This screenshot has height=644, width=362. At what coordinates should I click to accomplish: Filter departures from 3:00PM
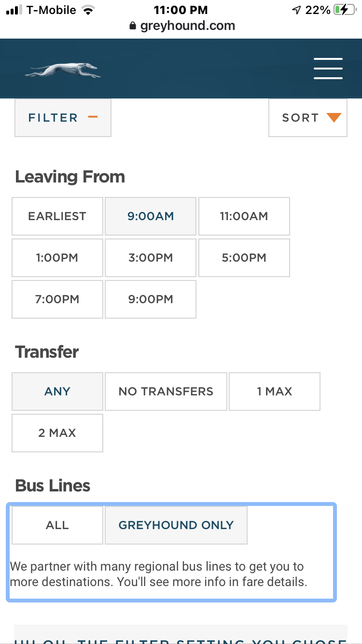coord(151,257)
